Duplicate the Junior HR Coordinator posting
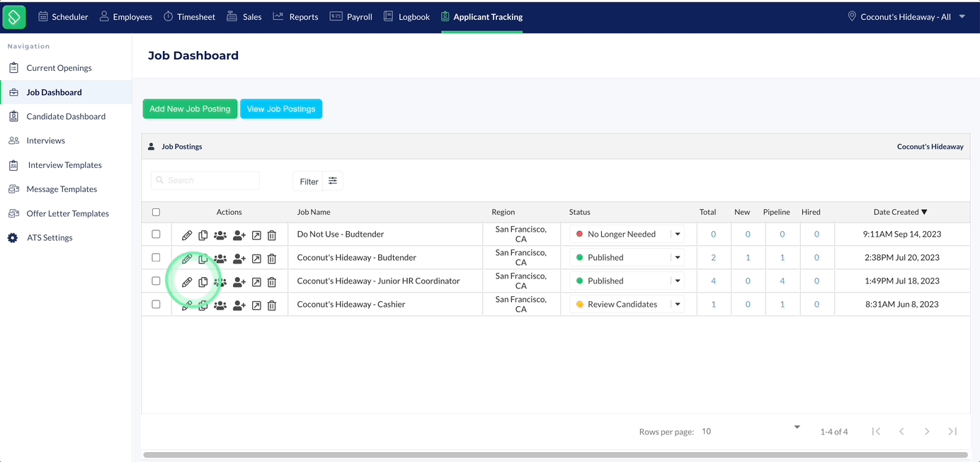The width and height of the screenshot is (980, 462). click(x=203, y=282)
